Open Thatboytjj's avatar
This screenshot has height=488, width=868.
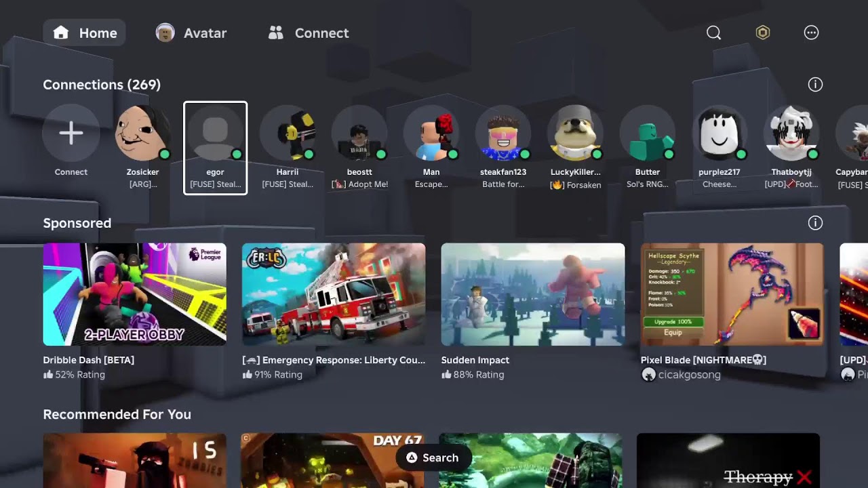tap(791, 133)
